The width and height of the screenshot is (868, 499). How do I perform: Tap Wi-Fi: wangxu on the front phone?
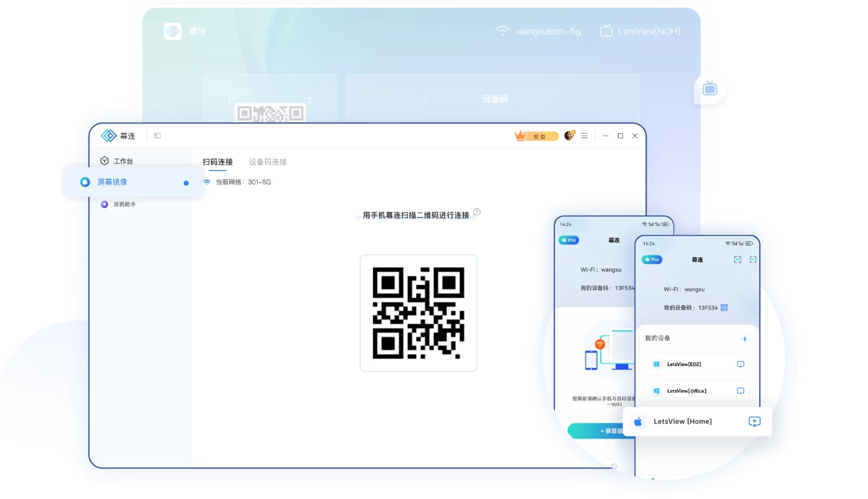[x=684, y=289]
